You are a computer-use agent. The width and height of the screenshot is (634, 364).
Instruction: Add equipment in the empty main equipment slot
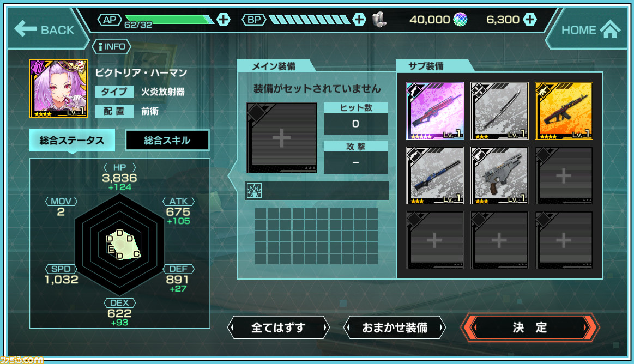[x=282, y=138]
